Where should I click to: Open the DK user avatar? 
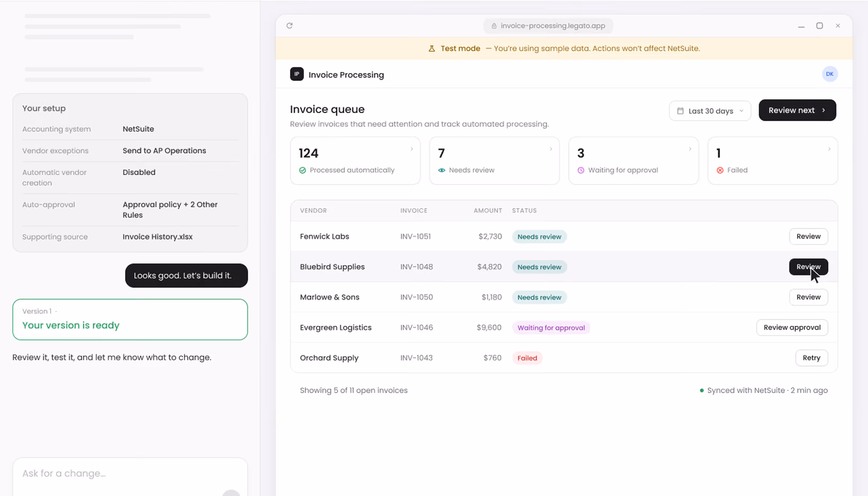click(830, 74)
